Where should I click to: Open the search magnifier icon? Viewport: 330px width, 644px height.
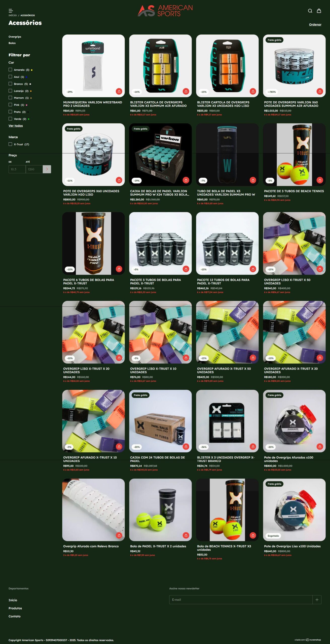click(310, 11)
